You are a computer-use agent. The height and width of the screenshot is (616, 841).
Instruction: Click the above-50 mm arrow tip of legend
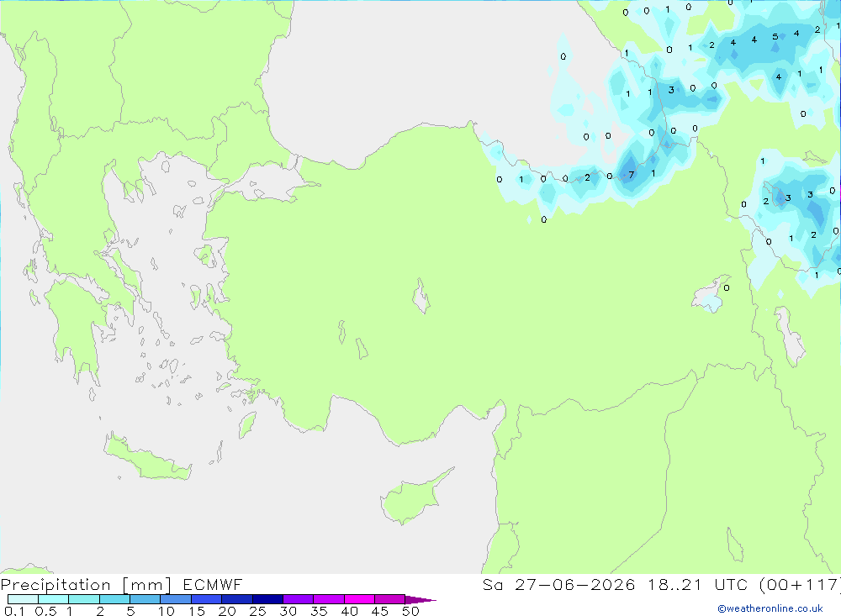[x=420, y=599]
